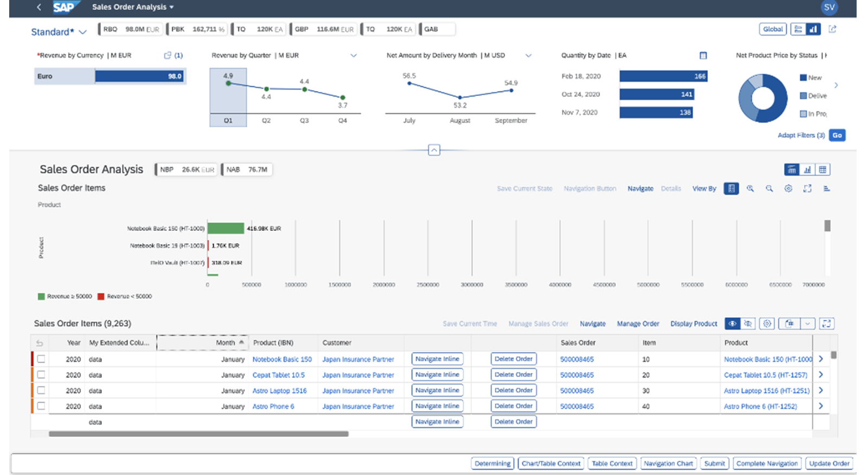Open value help for Revenue by Currency filter

click(168, 55)
